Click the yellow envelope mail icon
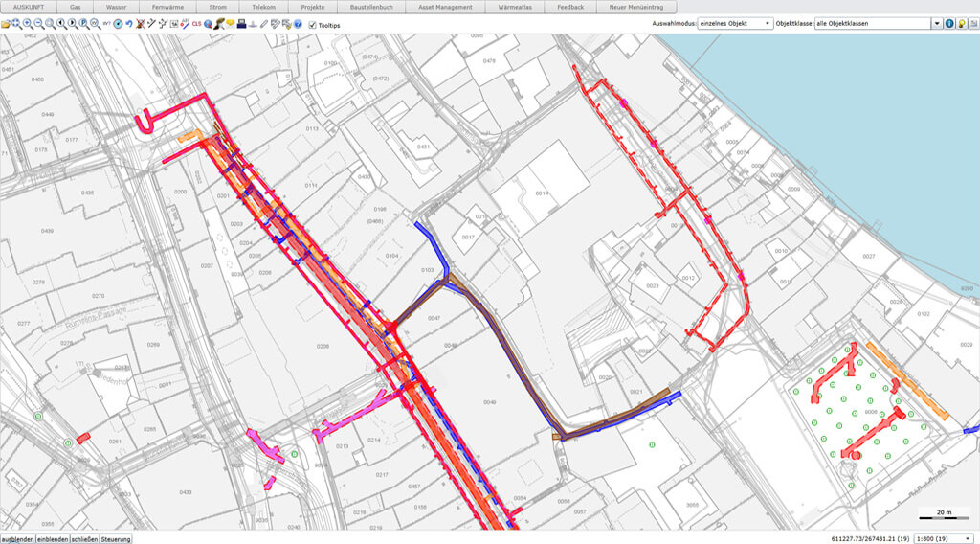This screenshot has height=544, width=980. click(x=230, y=23)
